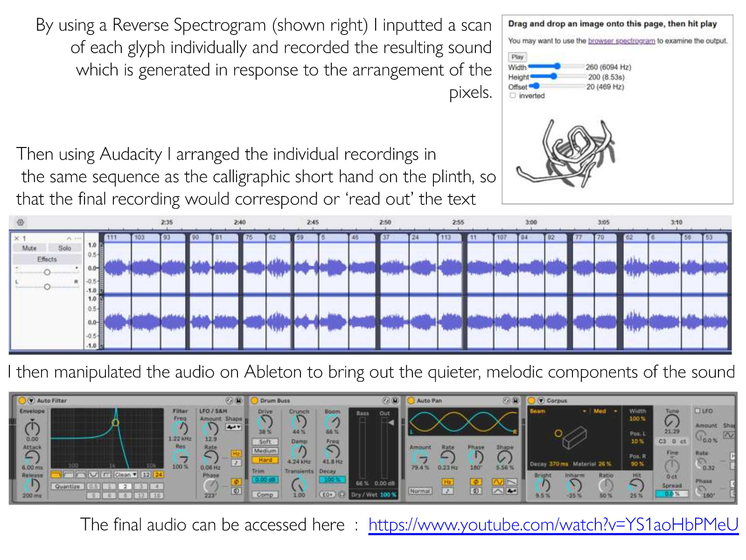Image resolution: width=746 pixels, height=560 pixels.
Task: Open the browser spectrogram link
Action: click(x=621, y=41)
